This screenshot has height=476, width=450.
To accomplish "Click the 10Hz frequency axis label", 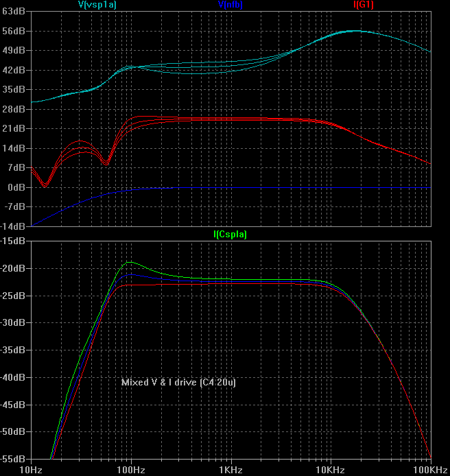I will coord(31,471).
